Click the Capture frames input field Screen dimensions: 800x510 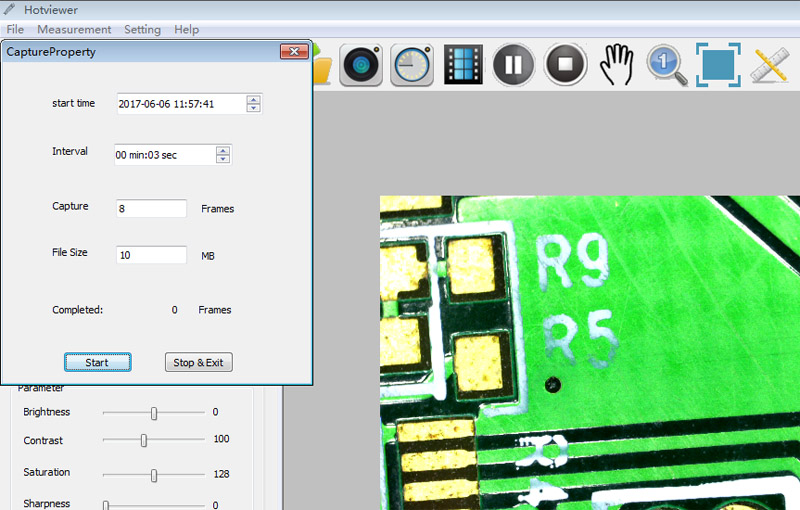pyautogui.click(x=151, y=209)
